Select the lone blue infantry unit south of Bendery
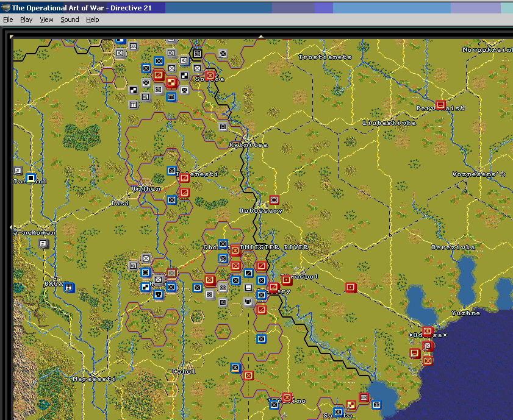The image size is (513, 420). (261, 339)
